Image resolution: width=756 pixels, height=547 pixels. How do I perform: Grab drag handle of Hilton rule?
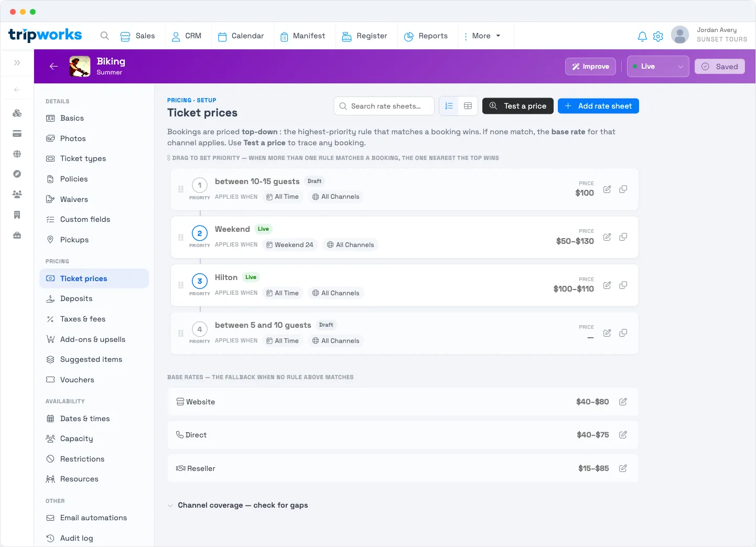click(x=181, y=285)
